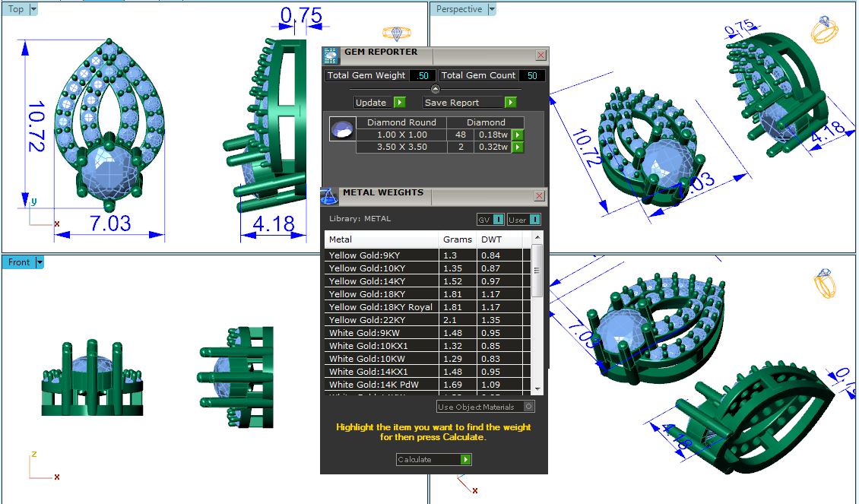Enable the Use Object Materials option

[x=529, y=407]
